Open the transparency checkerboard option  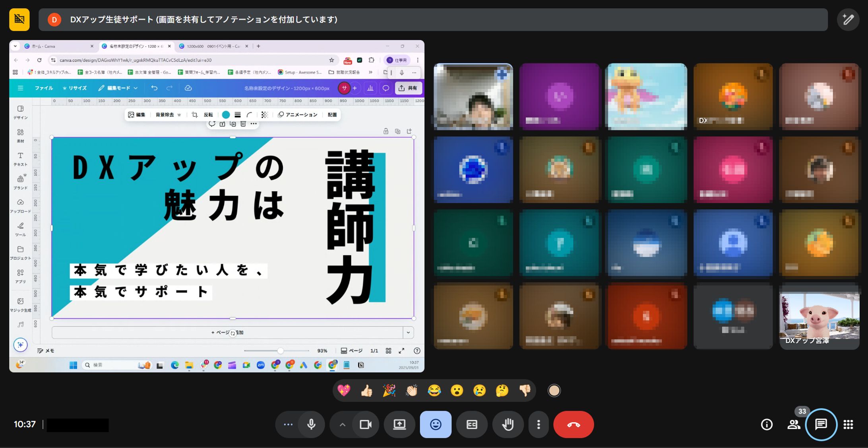(264, 115)
